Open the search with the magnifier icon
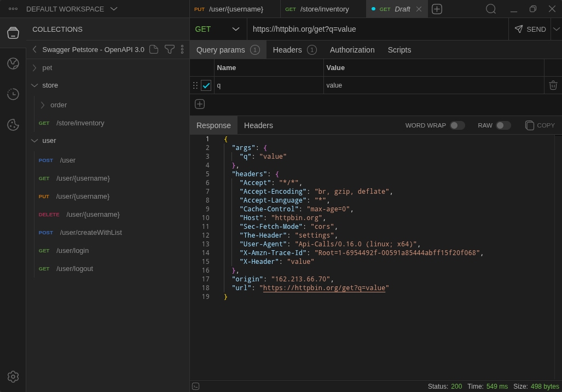 tap(490, 9)
